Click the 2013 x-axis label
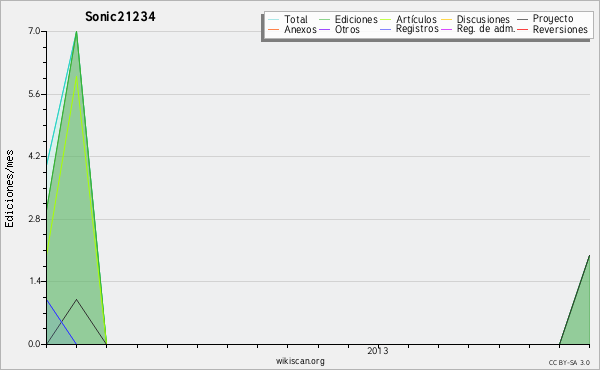The width and height of the screenshot is (600, 370). click(378, 351)
